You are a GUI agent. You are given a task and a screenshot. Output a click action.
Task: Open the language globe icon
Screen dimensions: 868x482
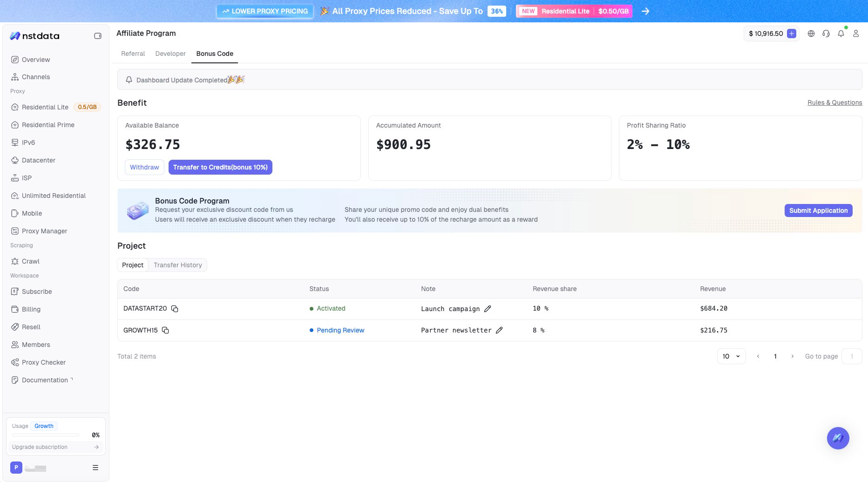pyautogui.click(x=811, y=34)
